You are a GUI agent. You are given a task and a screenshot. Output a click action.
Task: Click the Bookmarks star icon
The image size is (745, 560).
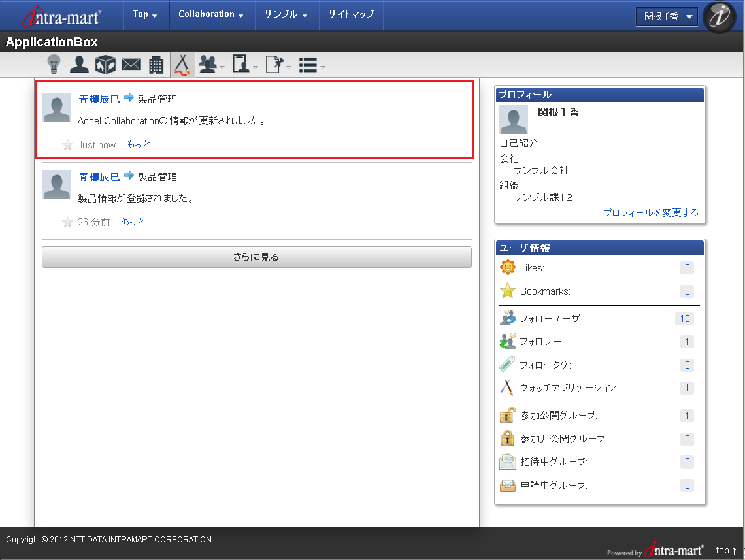point(507,291)
